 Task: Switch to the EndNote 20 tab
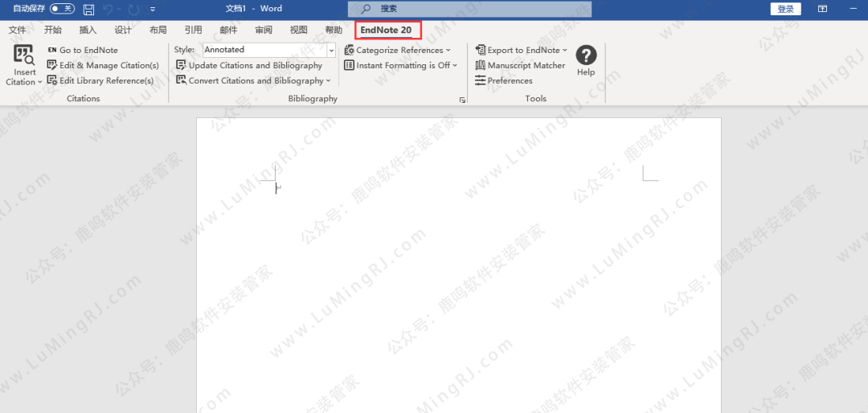click(x=386, y=30)
